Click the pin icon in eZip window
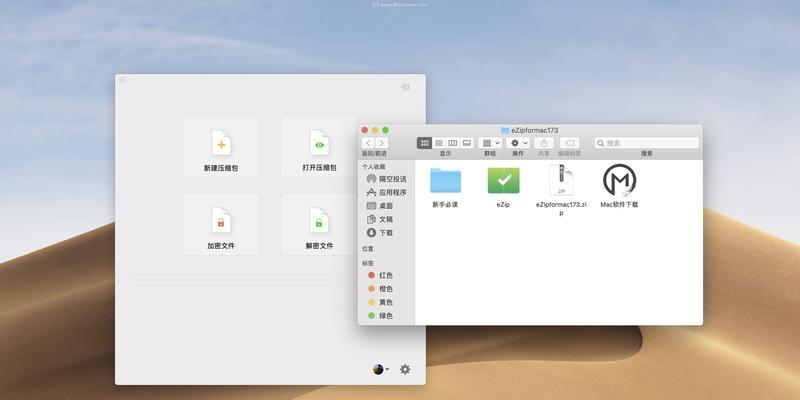The image size is (800, 400). [405, 87]
